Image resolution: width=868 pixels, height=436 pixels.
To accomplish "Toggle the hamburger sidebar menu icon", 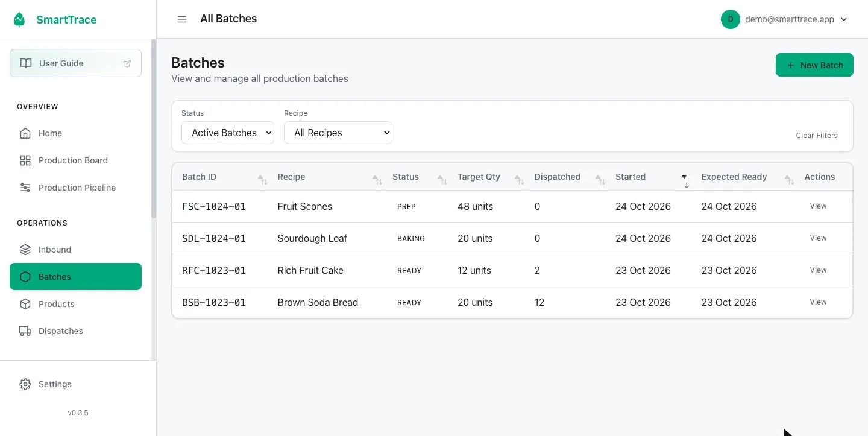I will click(x=182, y=19).
